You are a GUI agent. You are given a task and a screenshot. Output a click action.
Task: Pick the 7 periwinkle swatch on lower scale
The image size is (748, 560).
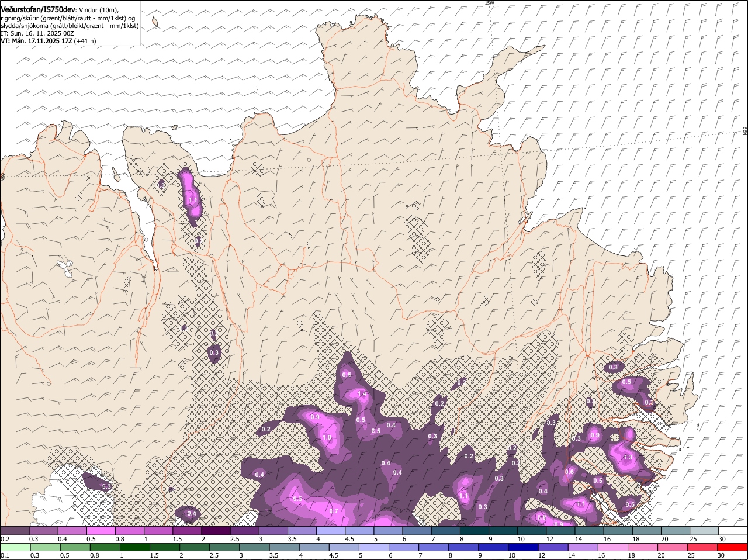click(x=434, y=547)
